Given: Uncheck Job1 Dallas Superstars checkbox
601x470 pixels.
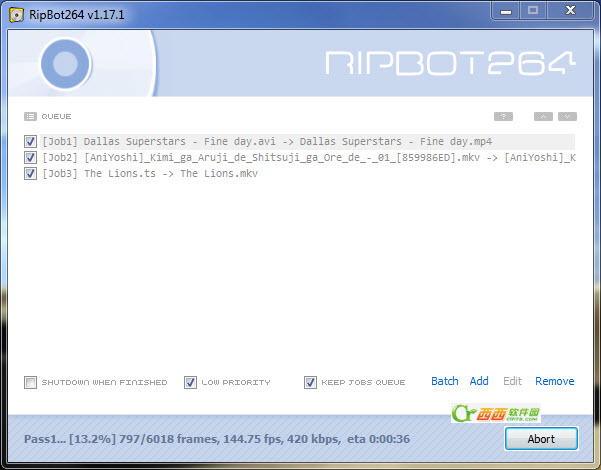Looking at the screenshot, I should coord(30,141).
